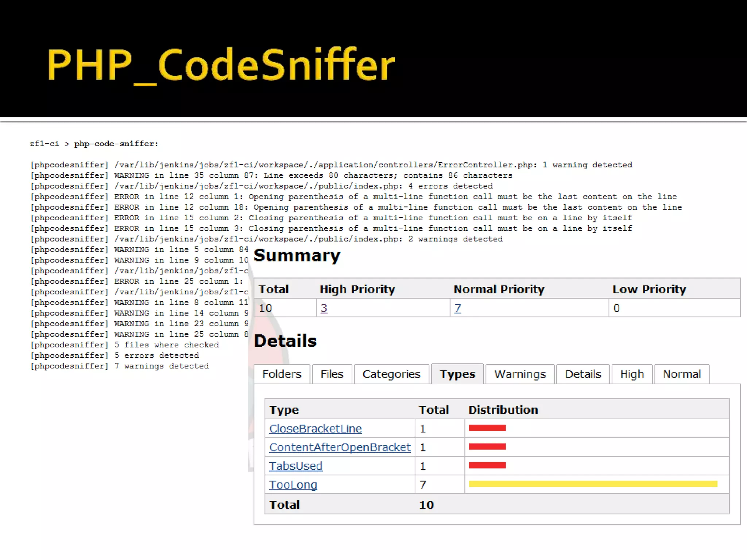The width and height of the screenshot is (747, 560).
Task: Click the Total column header in Types table
Action: 433,409
